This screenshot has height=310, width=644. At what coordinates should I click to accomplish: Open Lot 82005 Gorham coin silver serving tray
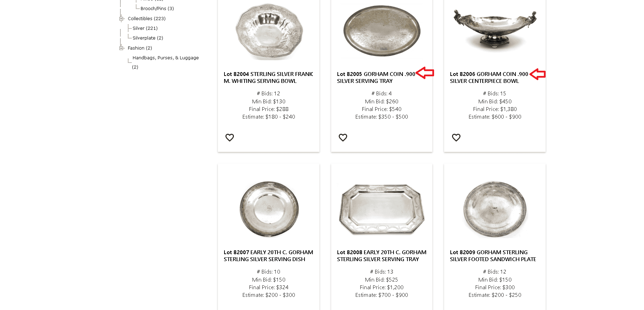click(376, 77)
